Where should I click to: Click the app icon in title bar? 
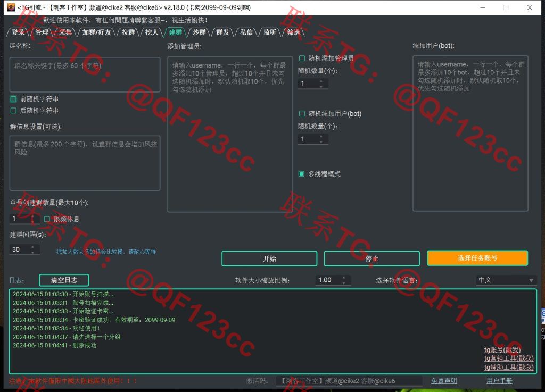[11, 7]
